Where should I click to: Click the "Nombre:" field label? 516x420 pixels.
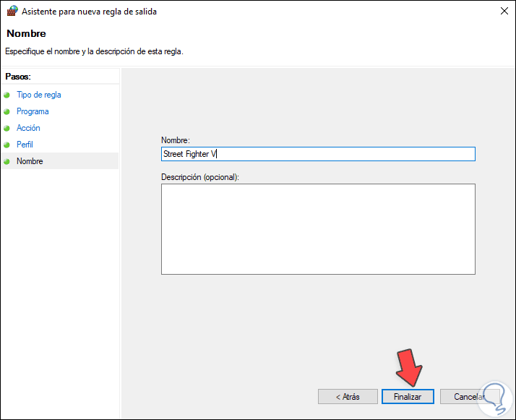175,140
